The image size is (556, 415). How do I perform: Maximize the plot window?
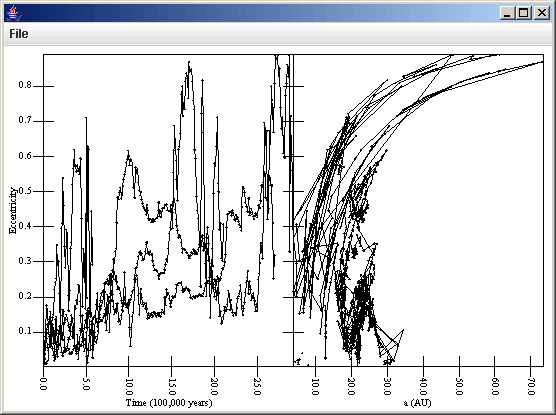523,13
